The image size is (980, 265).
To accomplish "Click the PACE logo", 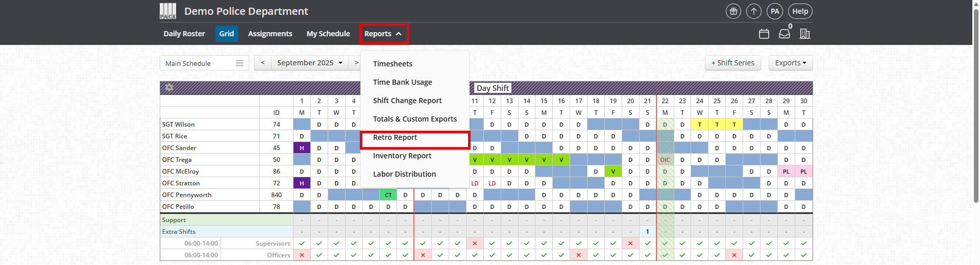I will pyautogui.click(x=168, y=11).
